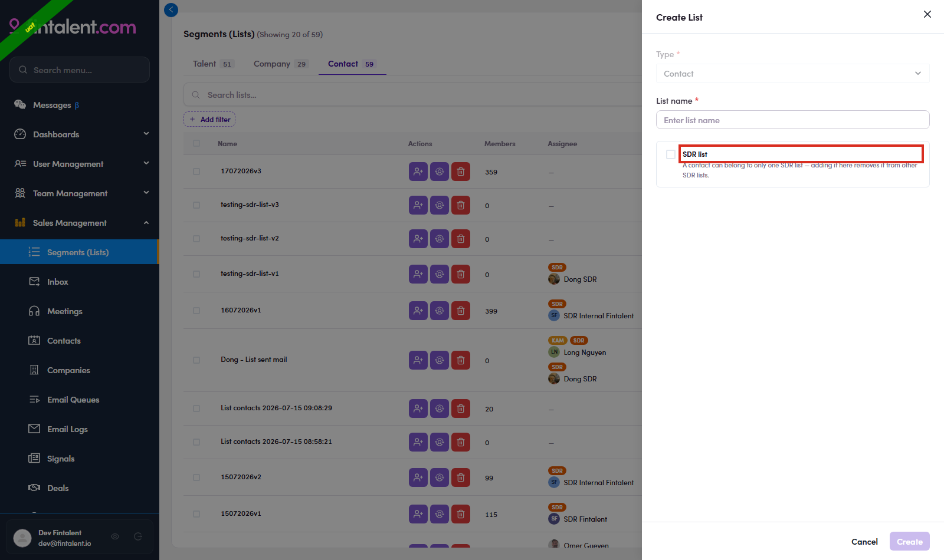Click the refresh icon next to the user profile
Screen dimensions: 944x560
click(138, 536)
